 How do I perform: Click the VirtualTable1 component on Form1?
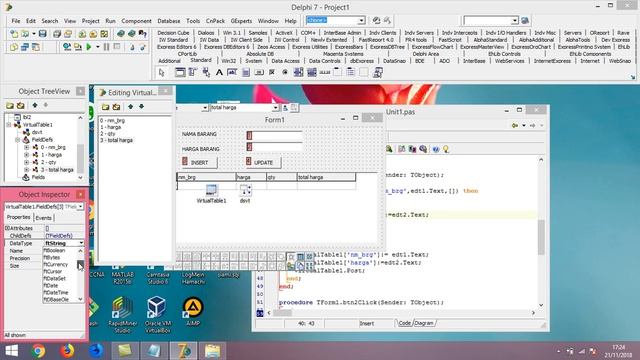click(211, 190)
